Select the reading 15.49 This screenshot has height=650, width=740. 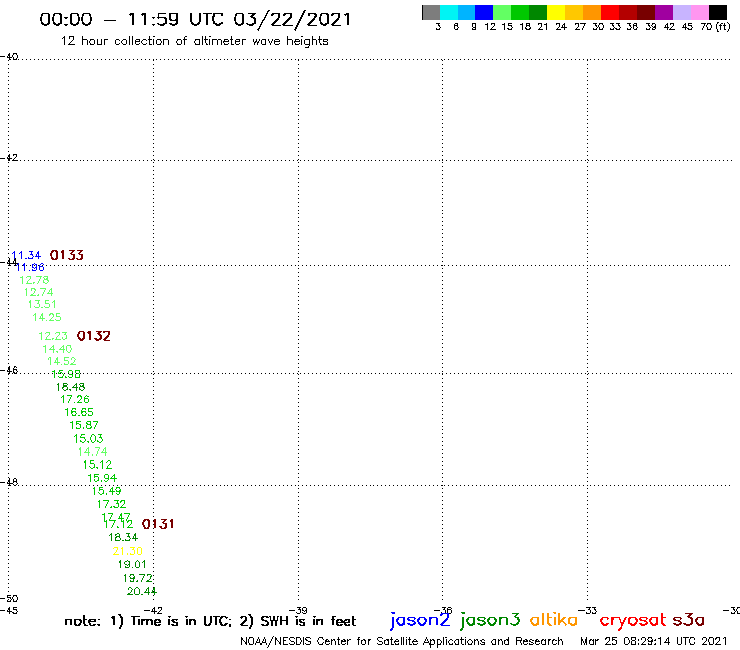click(x=106, y=491)
